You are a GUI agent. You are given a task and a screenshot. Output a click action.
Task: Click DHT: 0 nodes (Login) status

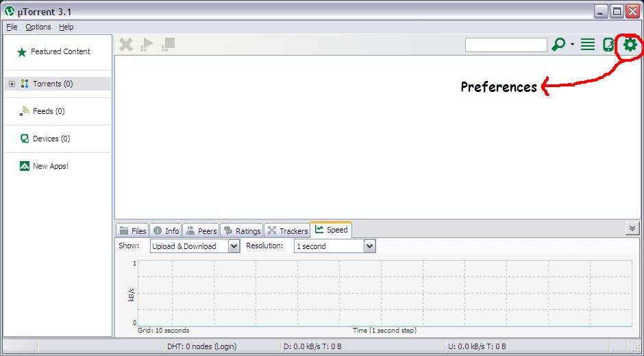(x=201, y=346)
